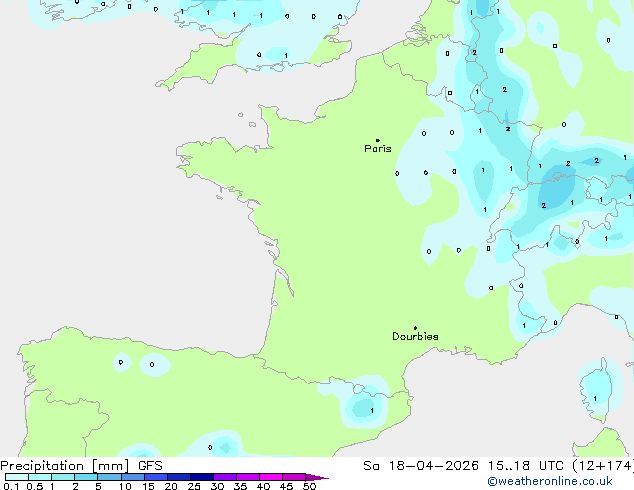Click the '0.1' legend label
Viewport: 634px width, 490px height.
pyautogui.click(x=11, y=486)
